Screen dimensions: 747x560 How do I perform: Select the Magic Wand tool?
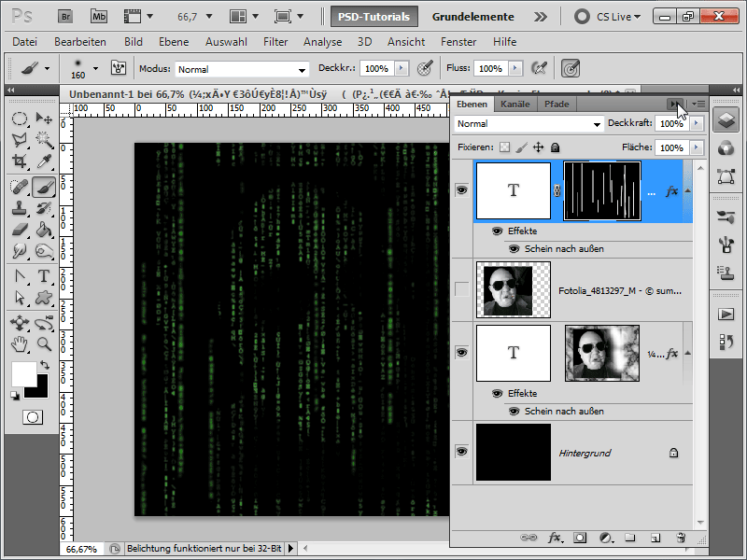[44, 139]
